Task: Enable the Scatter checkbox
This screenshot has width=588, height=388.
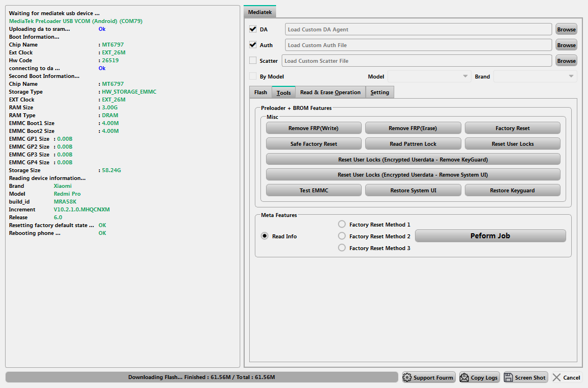Action: pos(253,61)
